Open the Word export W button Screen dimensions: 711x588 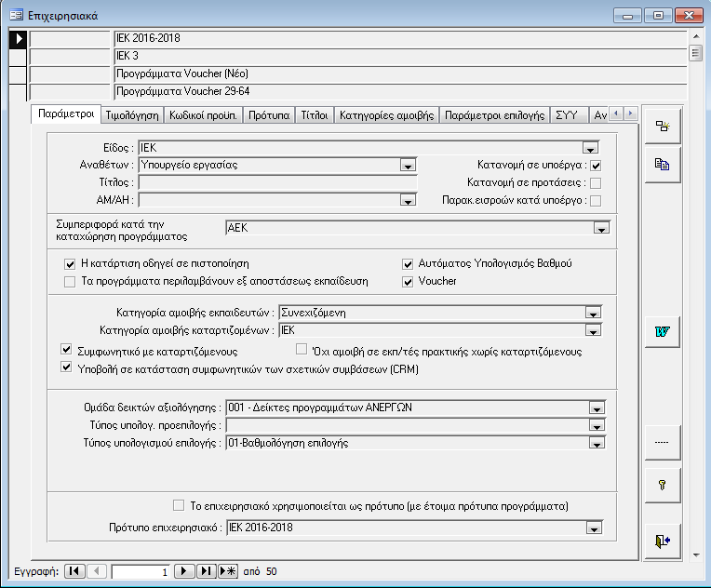coord(662,331)
